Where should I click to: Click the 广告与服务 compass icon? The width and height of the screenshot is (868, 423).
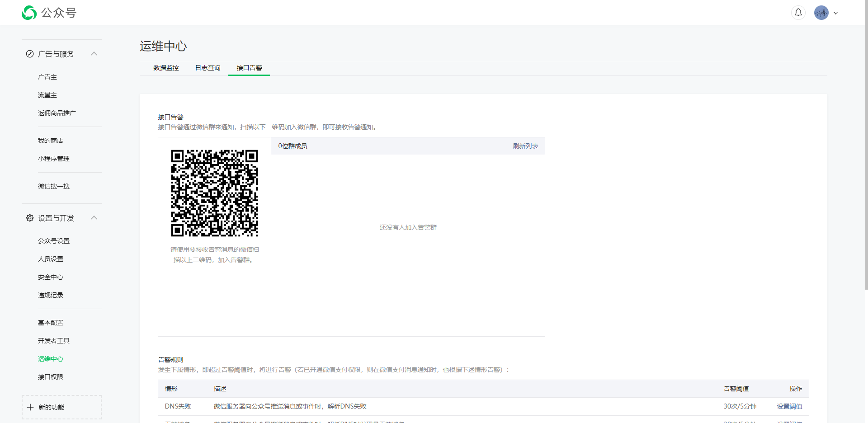30,54
